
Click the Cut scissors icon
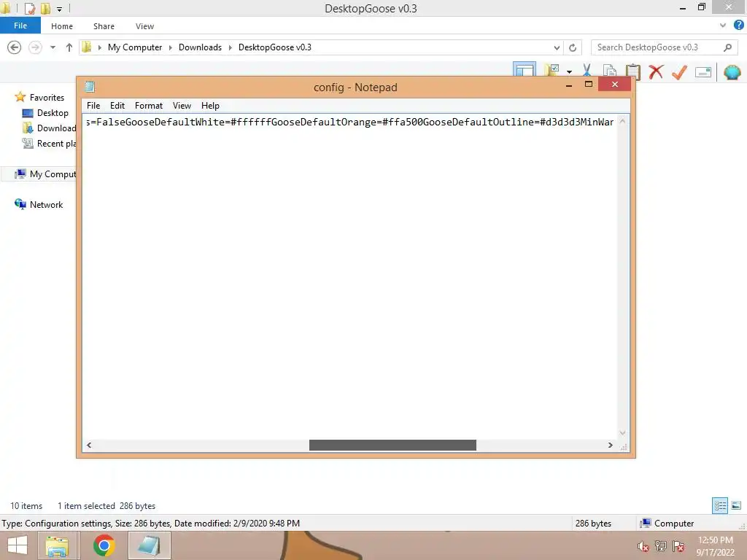(587, 71)
